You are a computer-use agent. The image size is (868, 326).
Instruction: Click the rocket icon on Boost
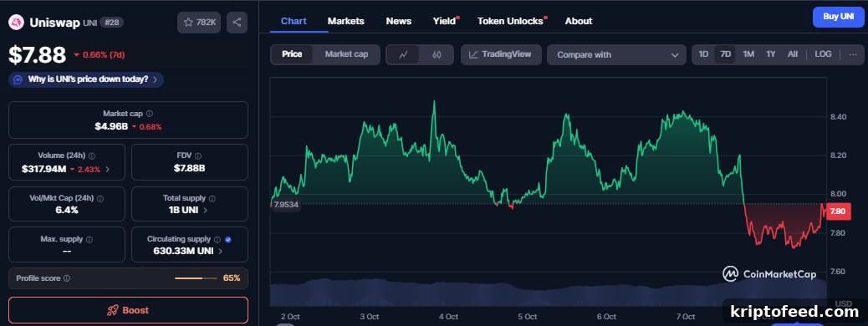pos(112,310)
